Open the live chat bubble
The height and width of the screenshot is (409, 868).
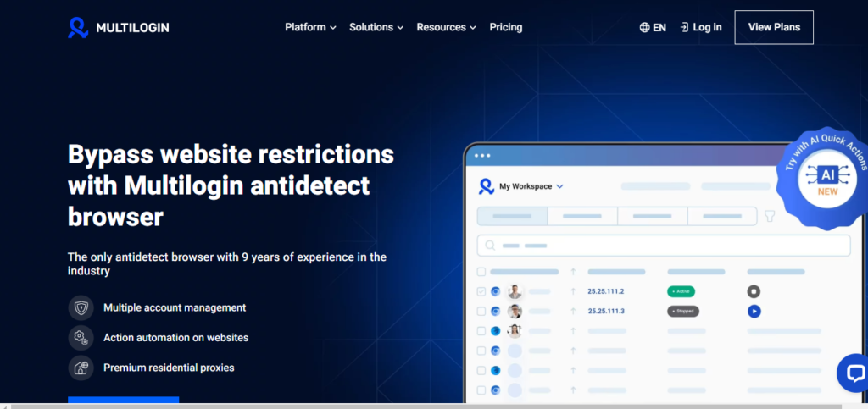[x=853, y=373]
